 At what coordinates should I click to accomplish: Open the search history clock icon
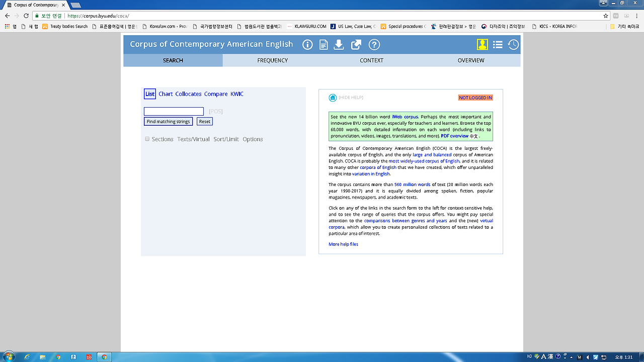tap(513, 45)
